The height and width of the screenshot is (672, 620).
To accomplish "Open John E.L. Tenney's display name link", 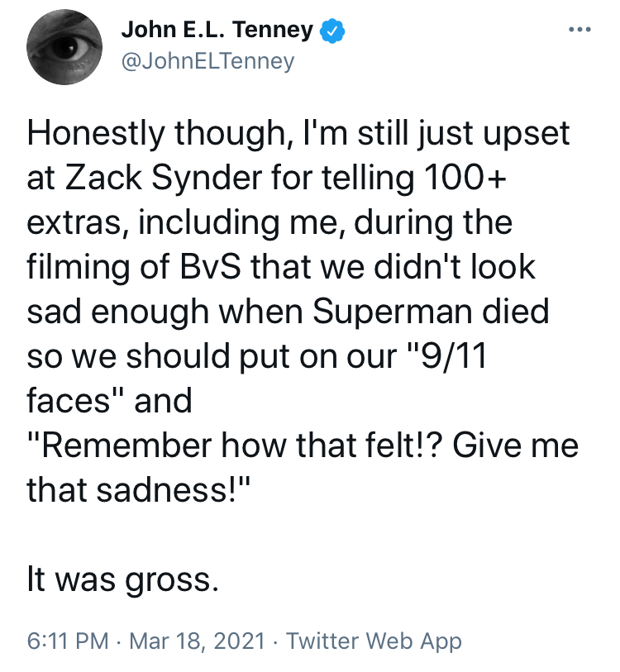I will tap(217, 30).
